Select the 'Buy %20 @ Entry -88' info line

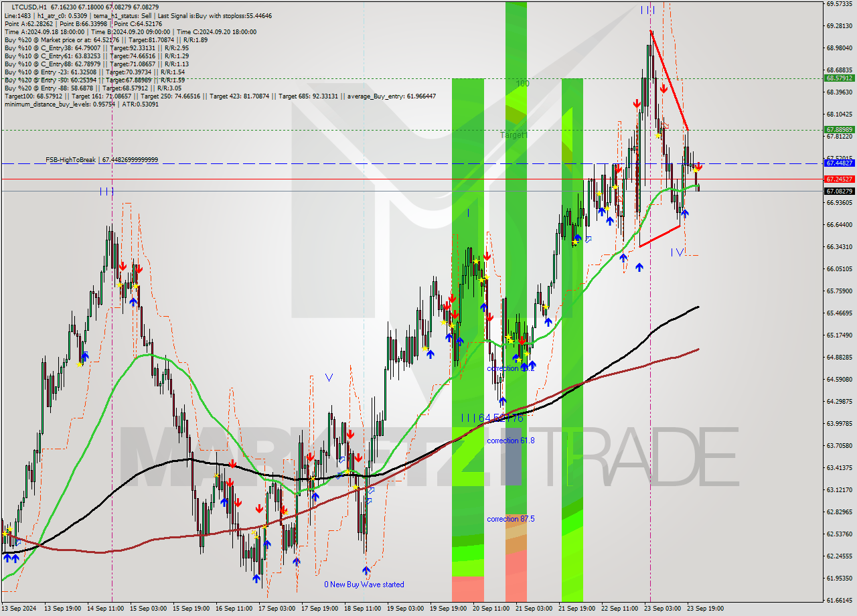click(92, 88)
